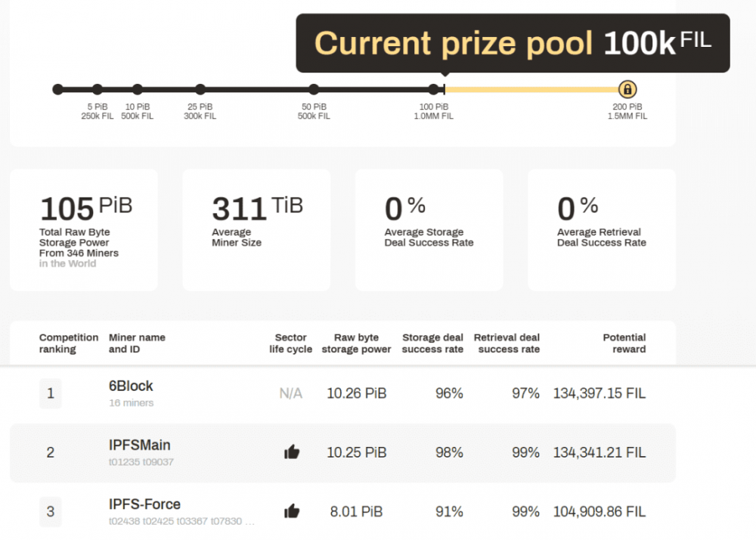Screen dimensions: 756x540
Task: Click thumbs-up icon in IPFSMain row
Action: tap(292, 452)
